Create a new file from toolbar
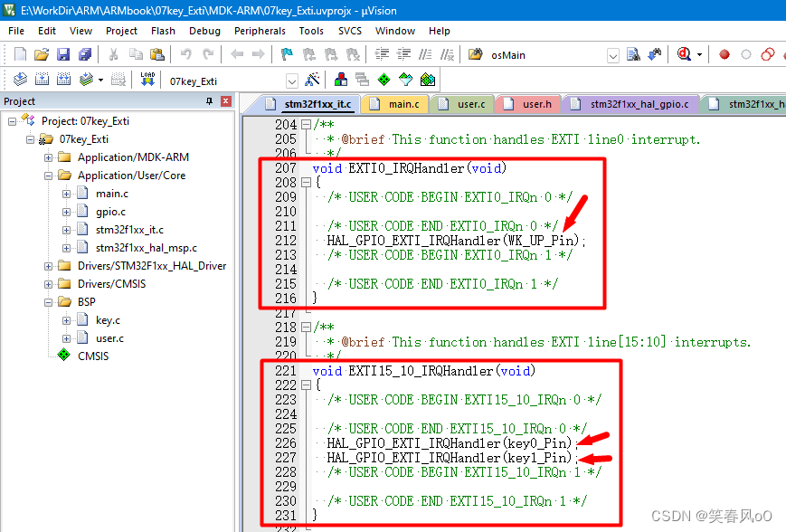 click(x=20, y=54)
